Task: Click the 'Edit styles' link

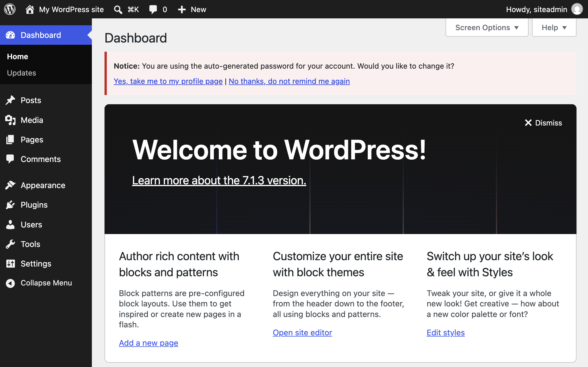Action: (446, 333)
